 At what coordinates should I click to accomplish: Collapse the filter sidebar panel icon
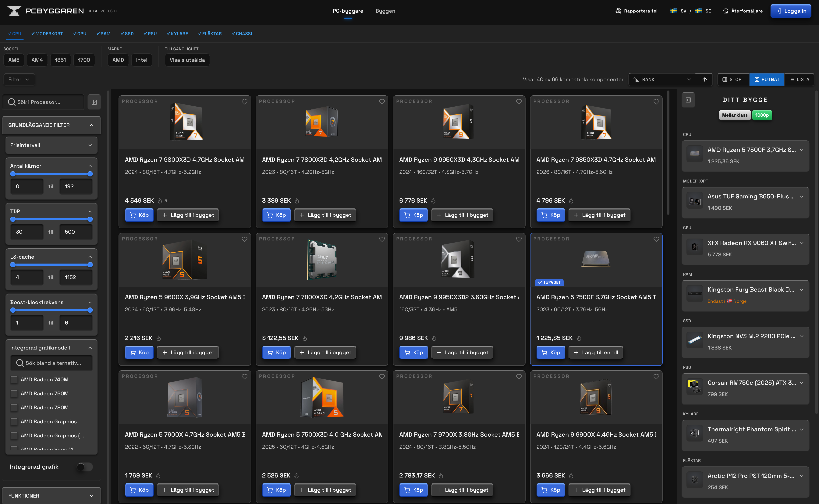[94, 102]
